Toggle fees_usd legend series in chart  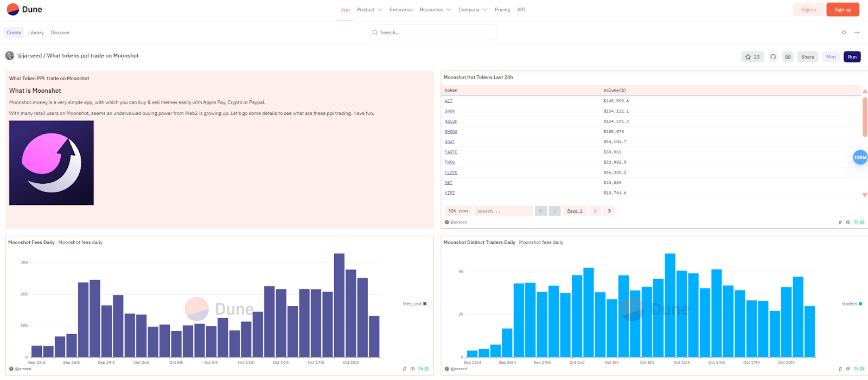pyautogui.click(x=414, y=304)
